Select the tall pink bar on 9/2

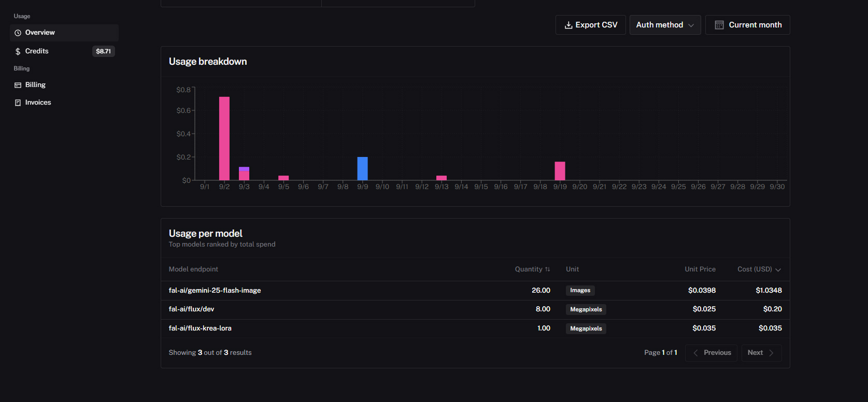point(224,138)
